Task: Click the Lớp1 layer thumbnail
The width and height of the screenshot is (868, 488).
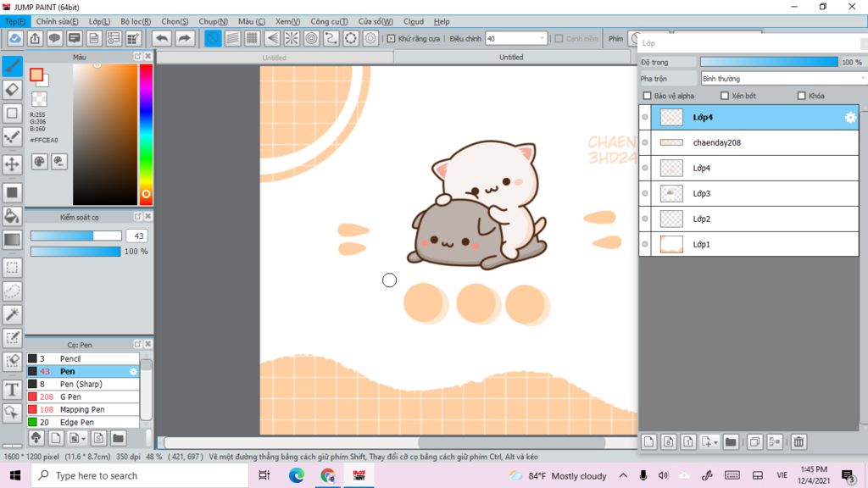Action: 671,245
